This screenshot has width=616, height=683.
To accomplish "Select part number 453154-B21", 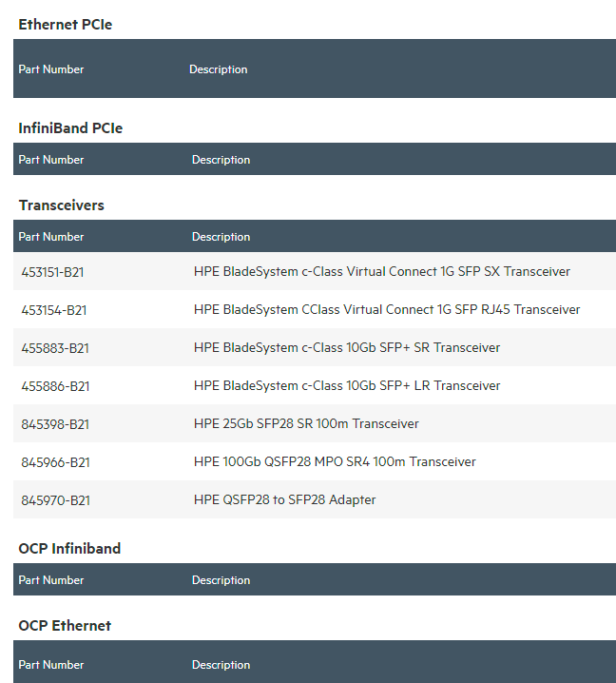I will [x=54, y=310].
